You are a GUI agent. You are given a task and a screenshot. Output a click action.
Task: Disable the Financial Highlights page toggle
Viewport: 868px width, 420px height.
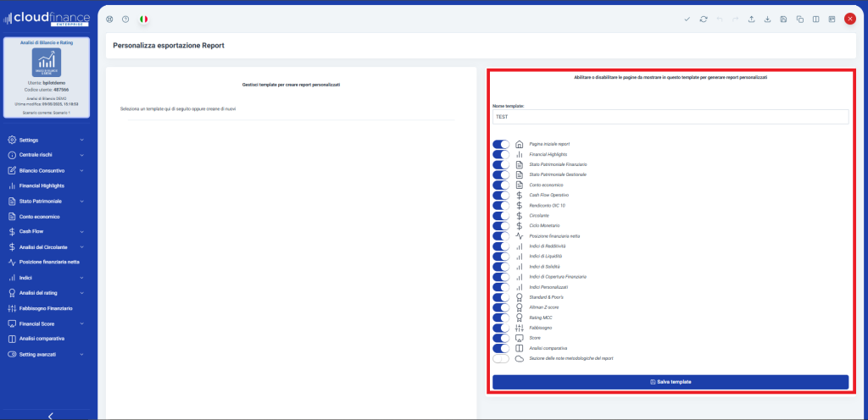pyautogui.click(x=501, y=154)
